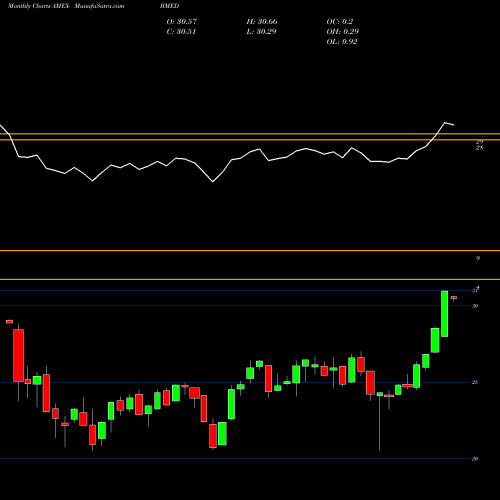Select the open value 'O: 30.57'
Image resolution: width=500 pixels, height=500 pixels.
pos(182,22)
